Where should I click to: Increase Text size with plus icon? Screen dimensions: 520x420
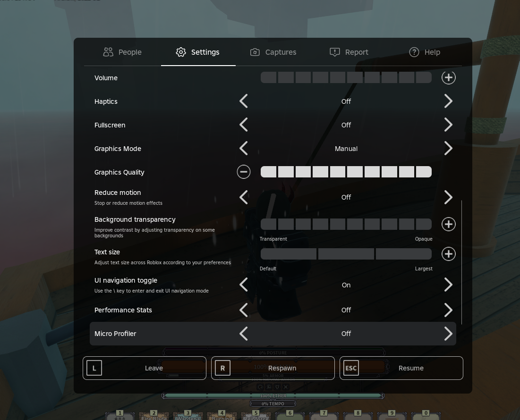tap(448, 254)
